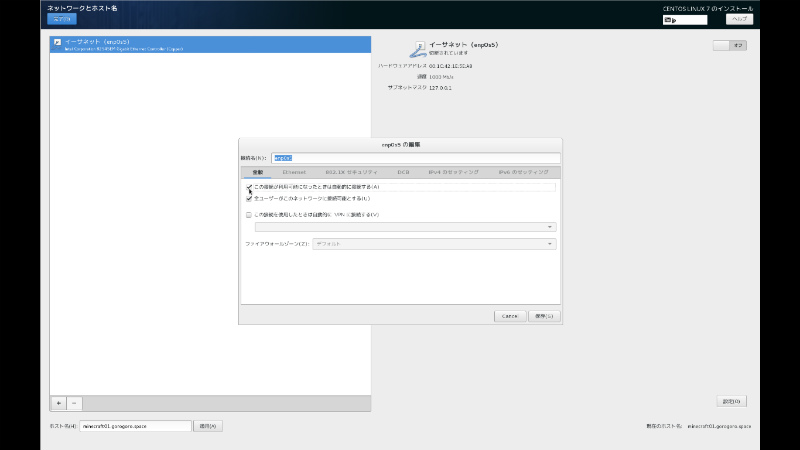
Task: Select the 802.1X security tab
Action: pyautogui.click(x=344, y=172)
